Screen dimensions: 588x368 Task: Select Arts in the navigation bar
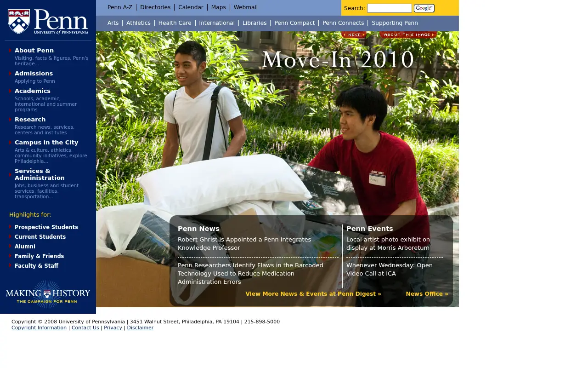pyautogui.click(x=113, y=23)
